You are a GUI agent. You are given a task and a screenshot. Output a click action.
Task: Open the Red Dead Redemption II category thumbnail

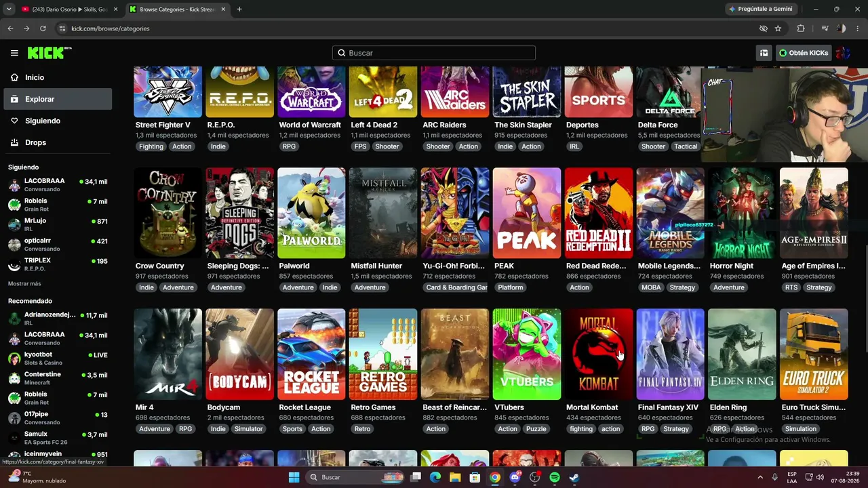pyautogui.click(x=599, y=213)
